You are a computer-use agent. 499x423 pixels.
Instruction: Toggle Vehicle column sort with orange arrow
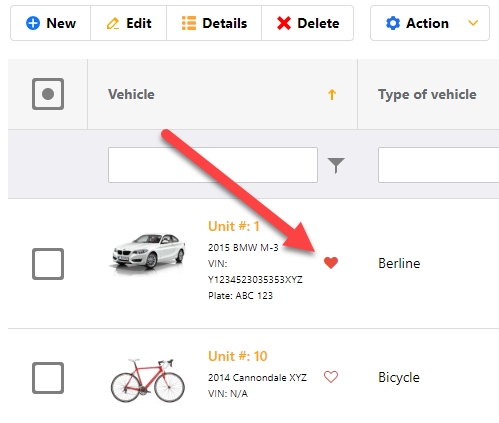click(332, 95)
